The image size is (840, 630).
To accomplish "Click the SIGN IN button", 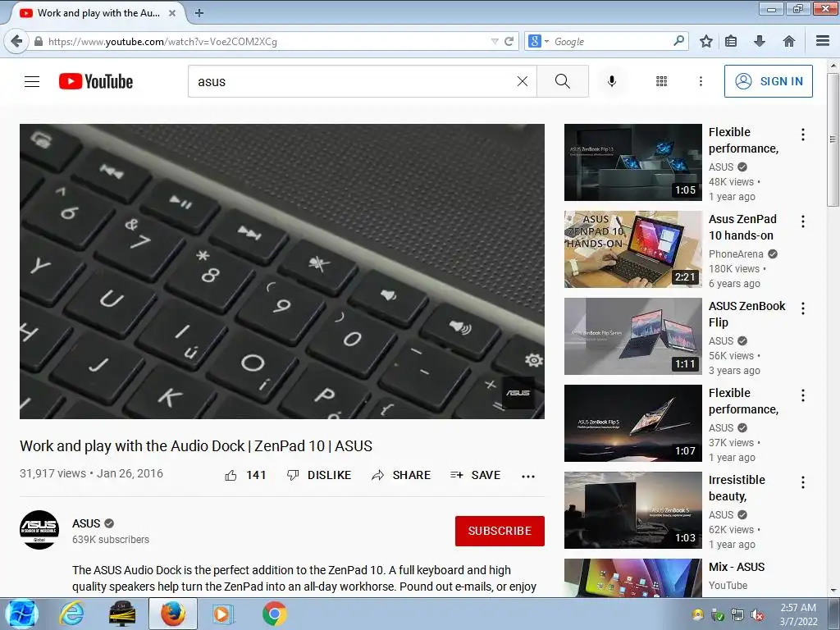I will (768, 81).
